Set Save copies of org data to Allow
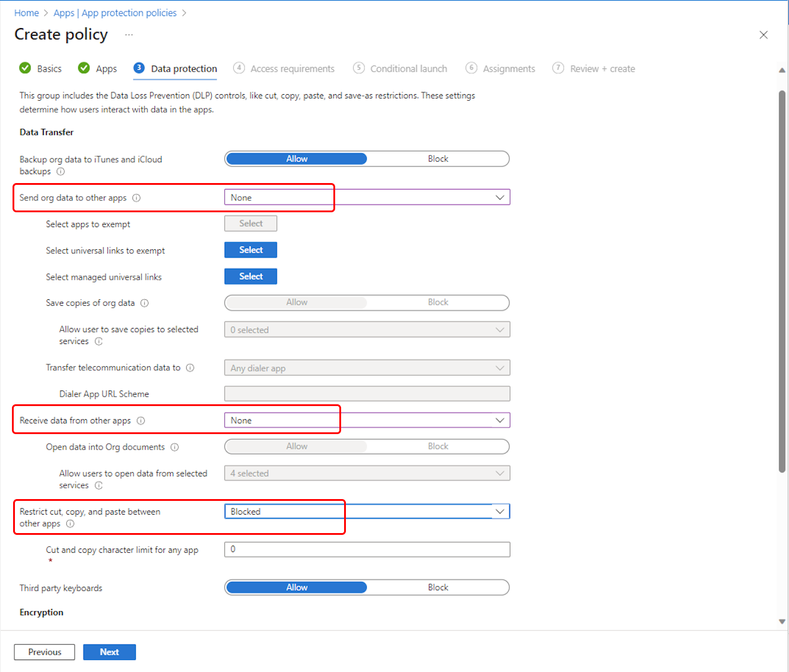Viewport: 789px width, 672px height. [296, 302]
